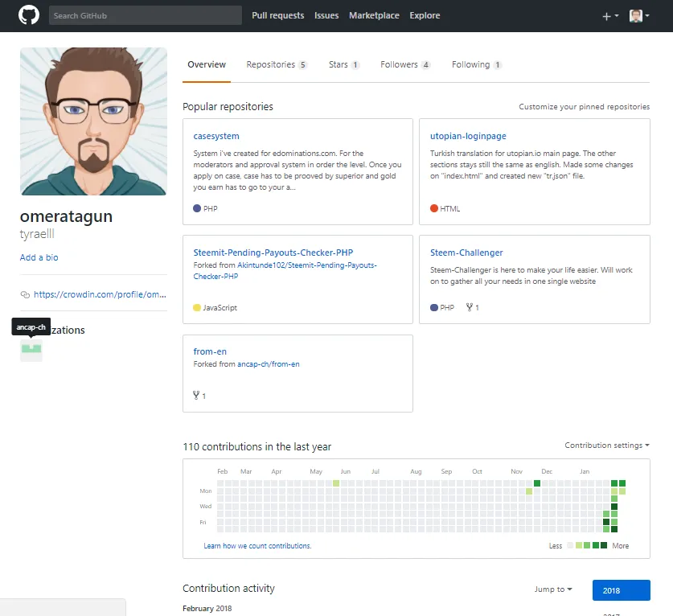Select the 2018 year button
The width and height of the screenshot is (673, 616).
tap(621, 590)
